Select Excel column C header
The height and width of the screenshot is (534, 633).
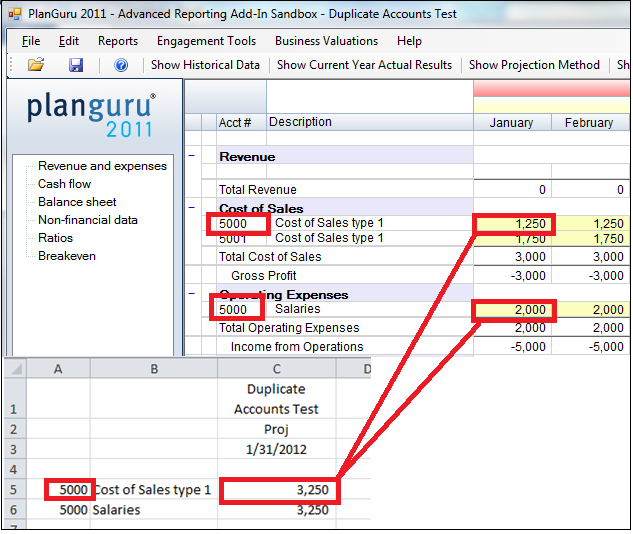(x=277, y=369)
